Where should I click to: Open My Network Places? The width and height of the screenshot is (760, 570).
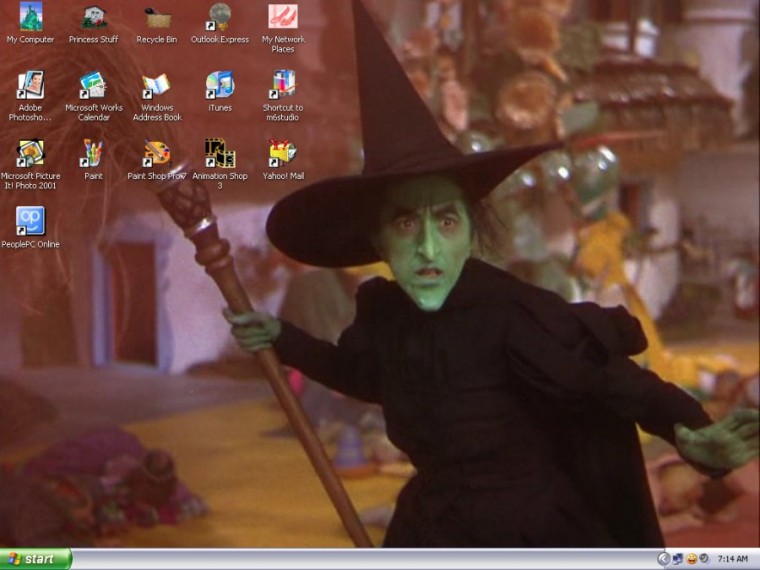coord(283,28)
